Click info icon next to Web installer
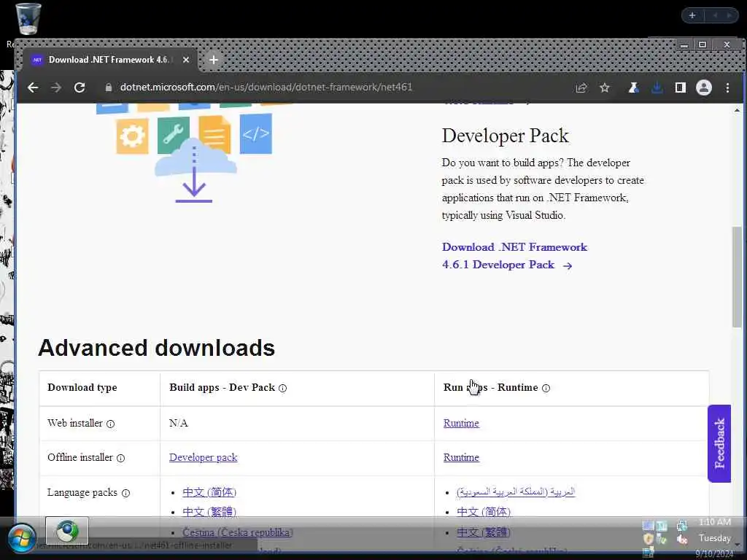This screenshot has height=560, width=747. 111,424
